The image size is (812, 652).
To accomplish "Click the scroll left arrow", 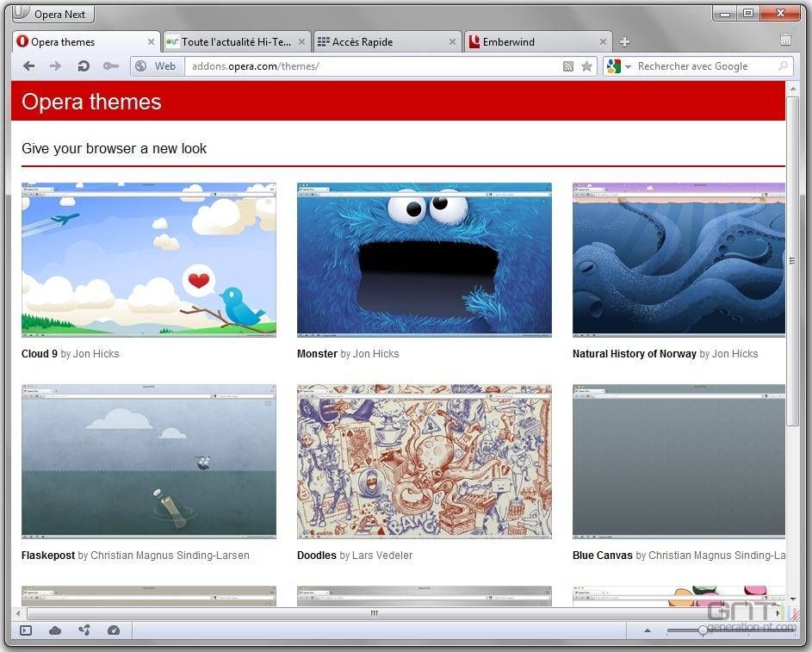I will point(19,613).
